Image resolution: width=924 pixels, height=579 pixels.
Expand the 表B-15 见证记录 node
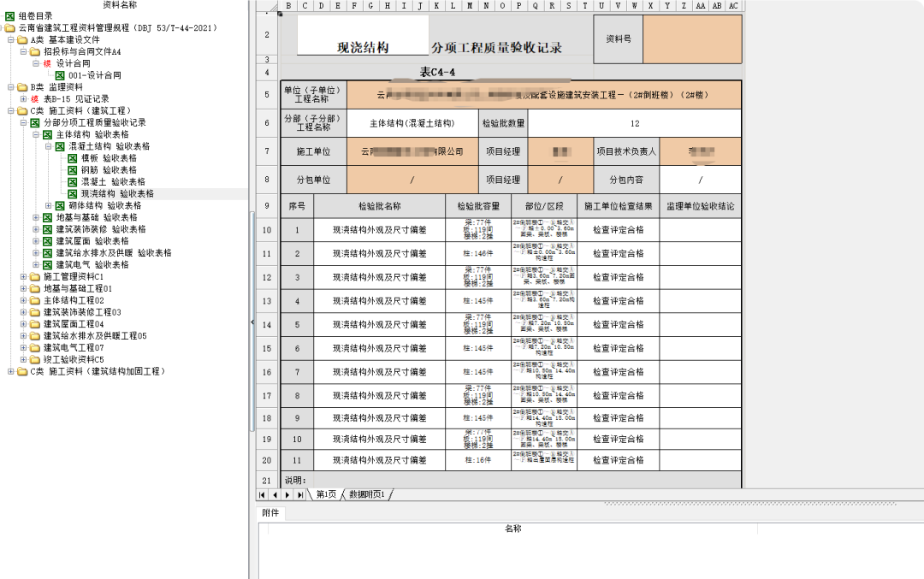23,99
